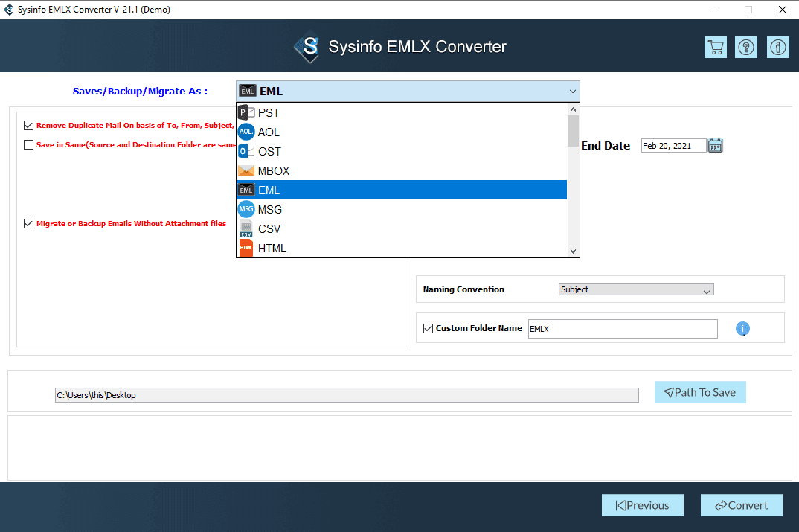This screenshot has height=532, width=799.
Task: Click the format list scrollbar thumb
Action: coord(574,131)
